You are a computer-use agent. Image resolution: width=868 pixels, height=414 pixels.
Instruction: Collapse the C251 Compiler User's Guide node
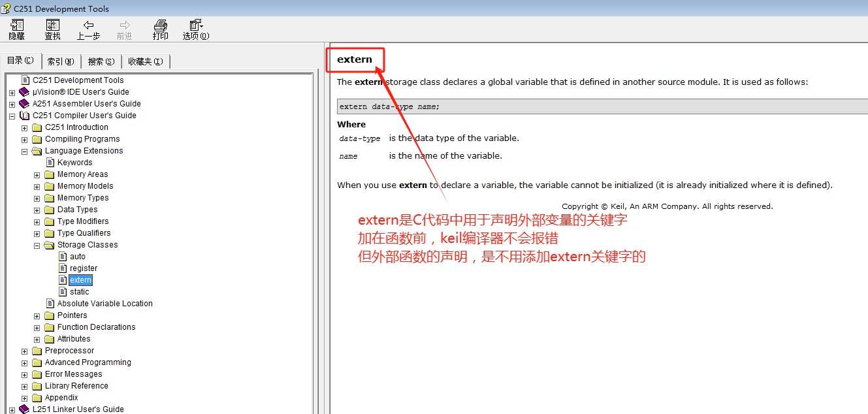(x=12, y=116)
